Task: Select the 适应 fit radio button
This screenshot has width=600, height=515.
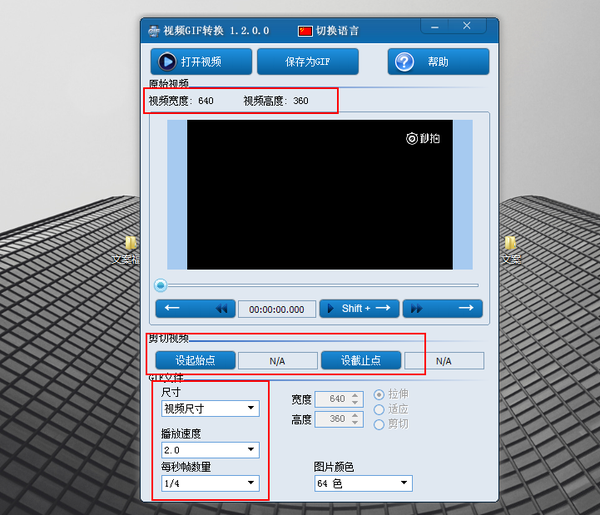Action: (x=379, y=409)
